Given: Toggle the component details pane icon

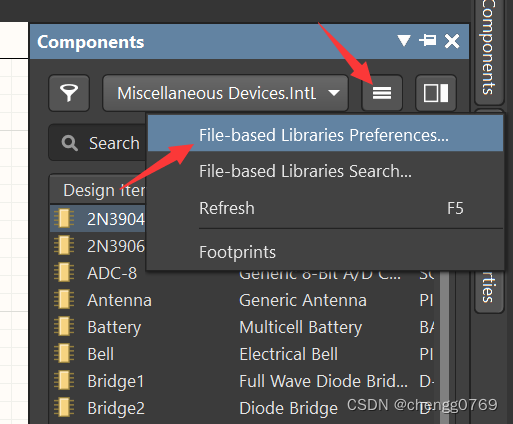Looking at the screenshot, I should pos(436,93).
